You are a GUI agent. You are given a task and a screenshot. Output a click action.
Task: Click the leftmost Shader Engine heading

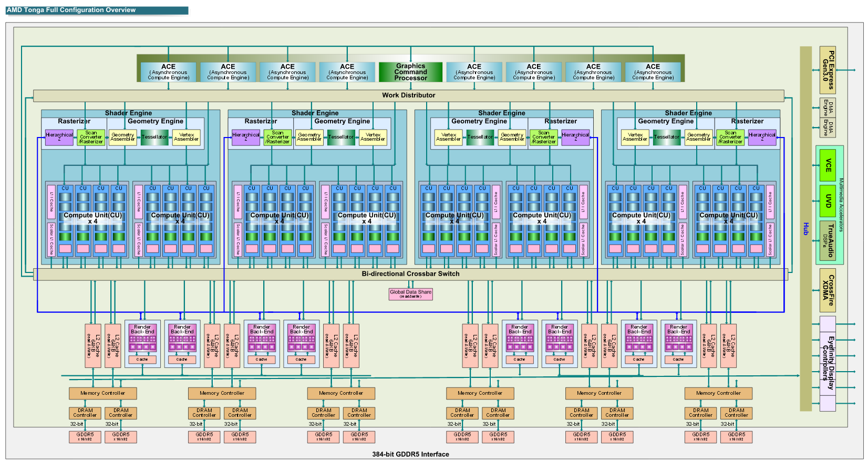[128, 113]
